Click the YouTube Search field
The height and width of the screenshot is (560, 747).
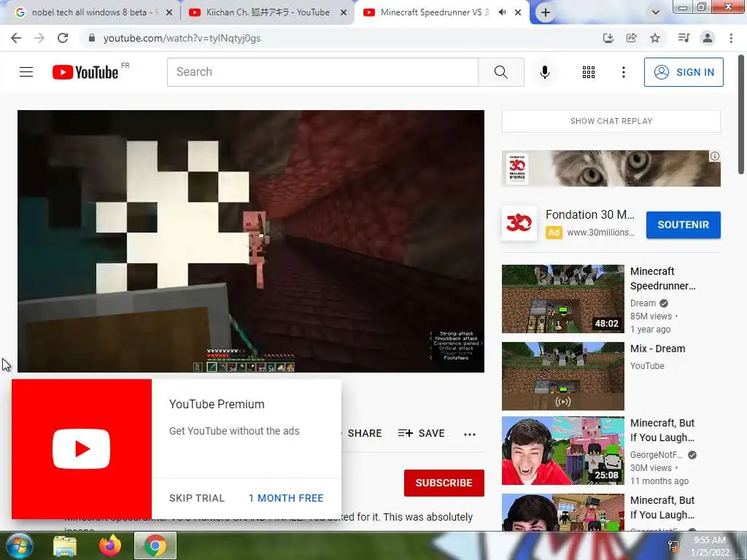pyautogui.click(x=322, y=72)
